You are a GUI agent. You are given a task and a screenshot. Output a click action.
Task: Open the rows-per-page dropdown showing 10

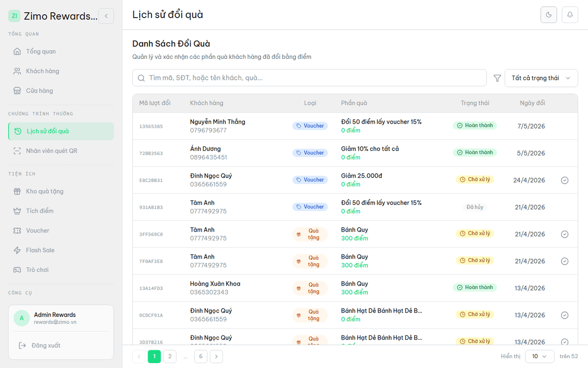pyautogui.click(x=539, y=356)
